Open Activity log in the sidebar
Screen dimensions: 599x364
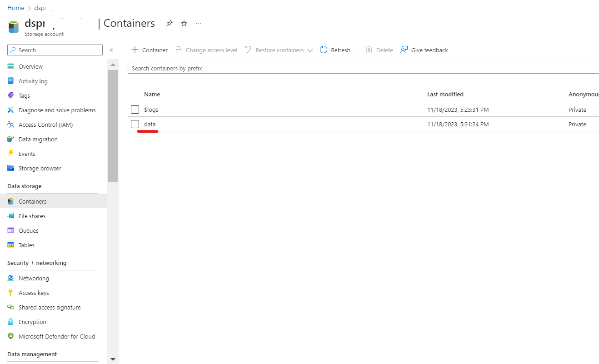[x=33, y=81]
